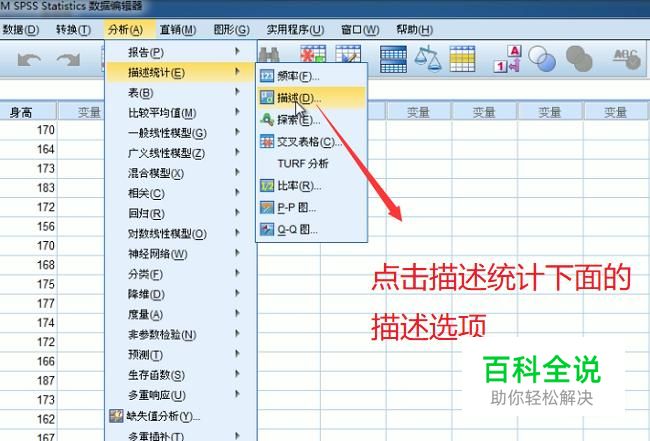Select the cell with value 164
Screen dimensions: 650x441
click(28, 150)
